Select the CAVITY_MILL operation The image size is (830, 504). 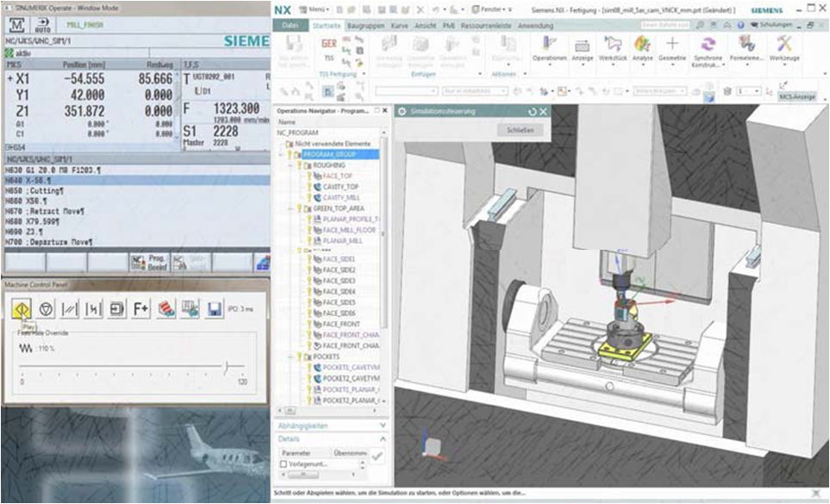(341, 198)
